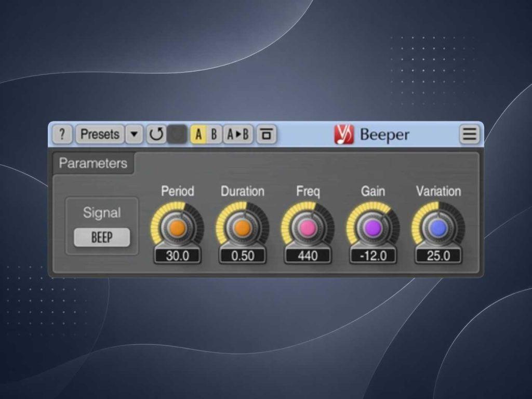This screenshot has height=399, width=532.
Task: Click the Variation value field 25.0
Action: point(438,256)
